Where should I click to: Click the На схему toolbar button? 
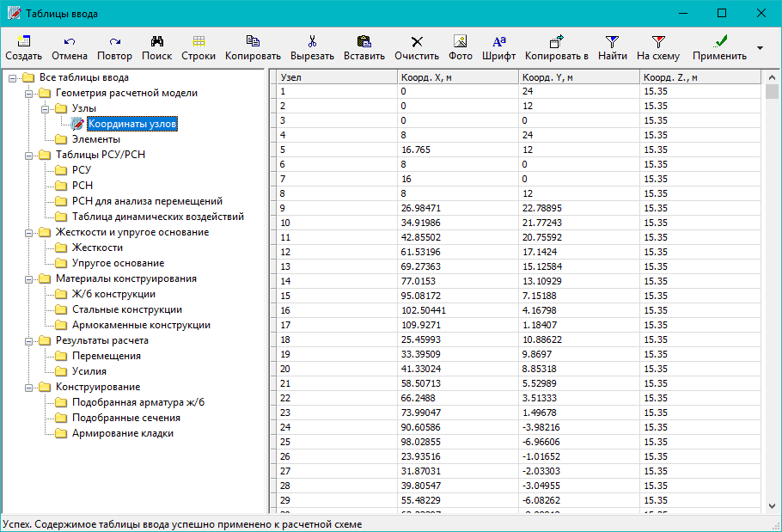658,41
